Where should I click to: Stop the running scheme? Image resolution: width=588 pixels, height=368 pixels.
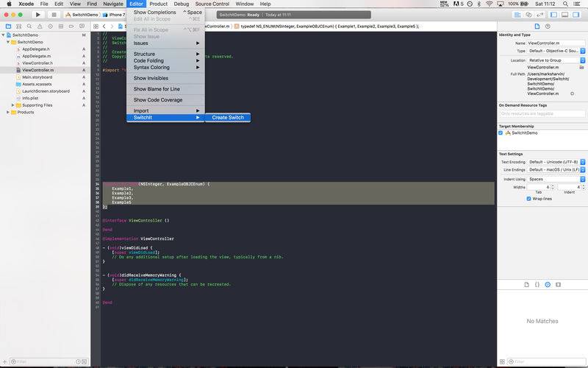54,15
